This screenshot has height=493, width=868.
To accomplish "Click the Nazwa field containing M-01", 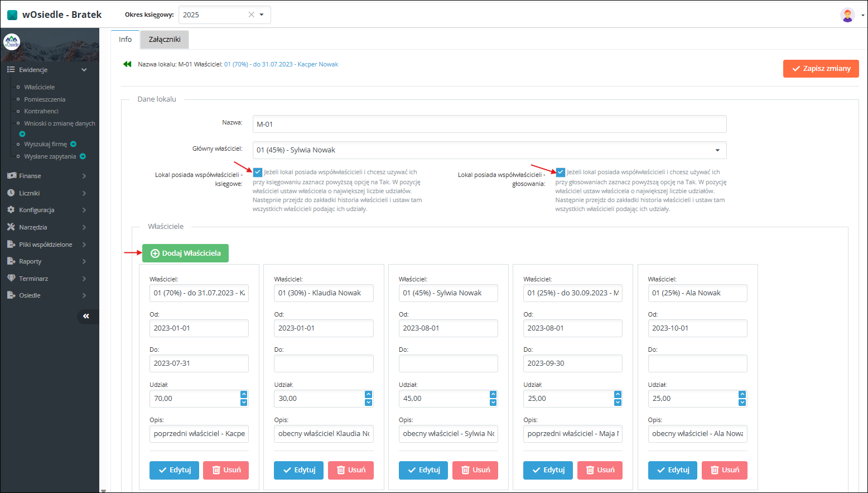I will [x=489, y=124].
